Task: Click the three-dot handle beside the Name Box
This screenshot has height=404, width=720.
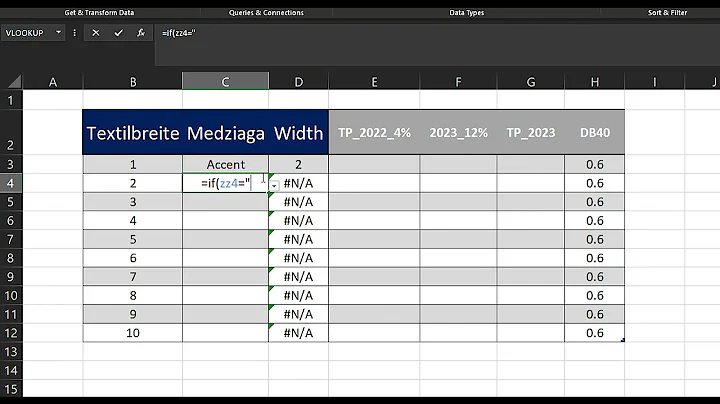Action: [74, 33]
